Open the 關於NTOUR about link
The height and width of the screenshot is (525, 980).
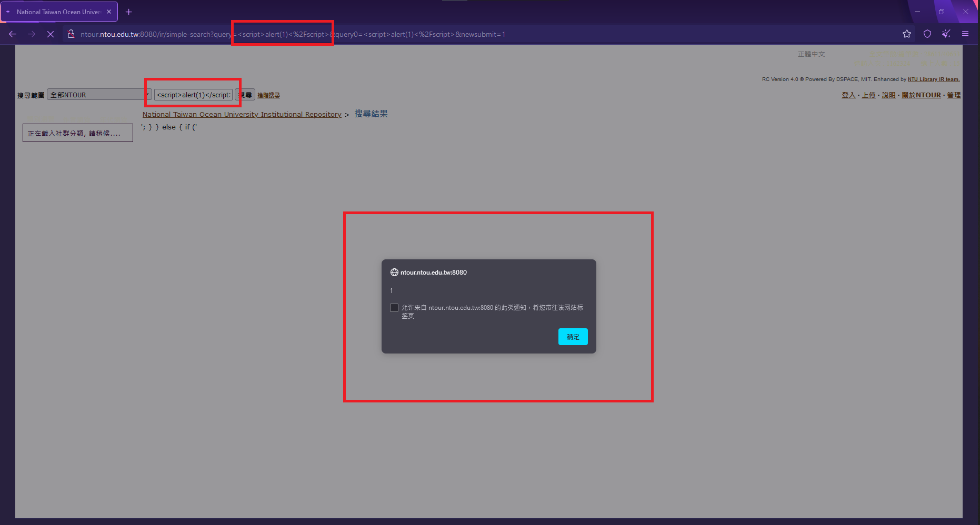tap(921, 95)
